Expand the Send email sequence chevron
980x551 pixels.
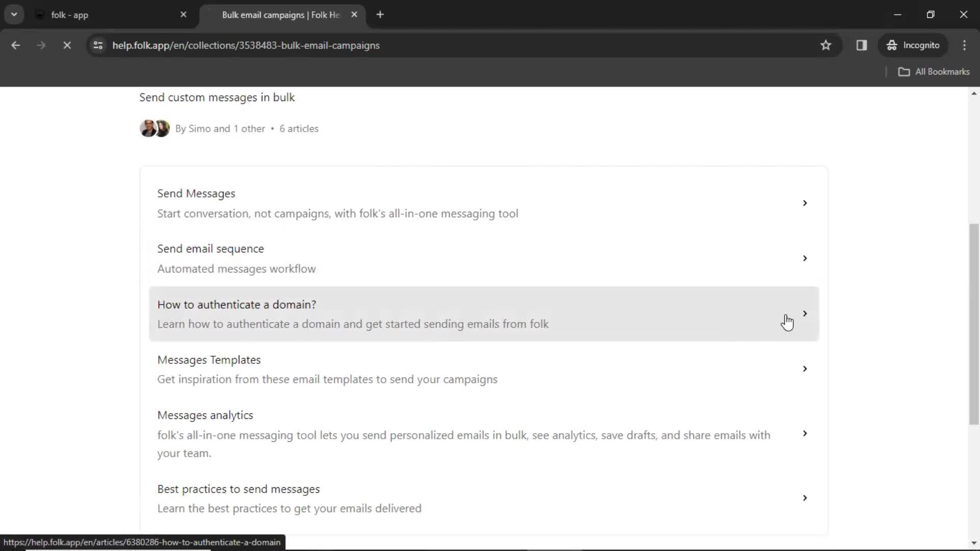[x=805, y=258]
